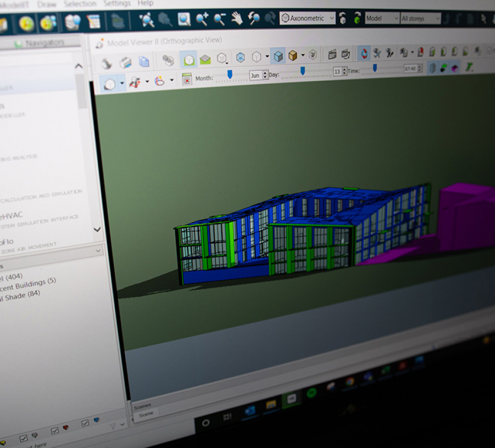Click the copy image icon in Model Viewer
This screenshot has height=448, width=495.
click(144, 61)
